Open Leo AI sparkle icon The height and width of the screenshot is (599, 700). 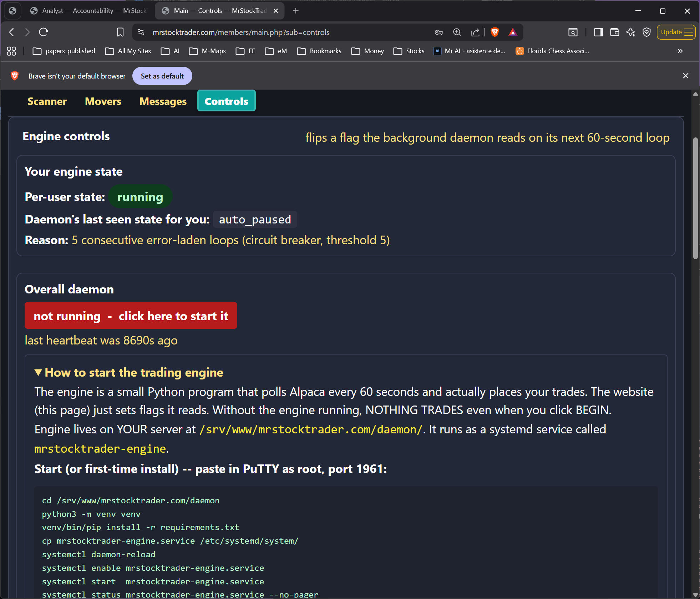[630, 32]
